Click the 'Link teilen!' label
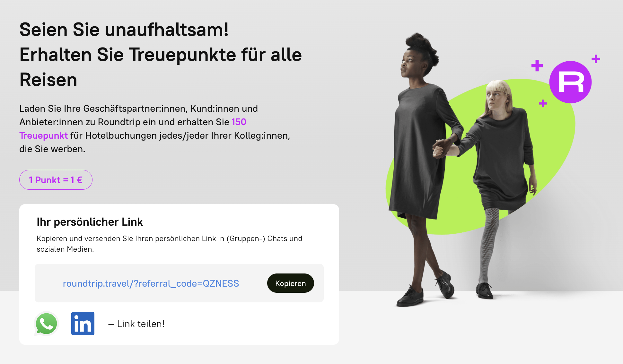The width and height of the screenshot is (623, 364). pyautogui.click(x=141, y=324)
